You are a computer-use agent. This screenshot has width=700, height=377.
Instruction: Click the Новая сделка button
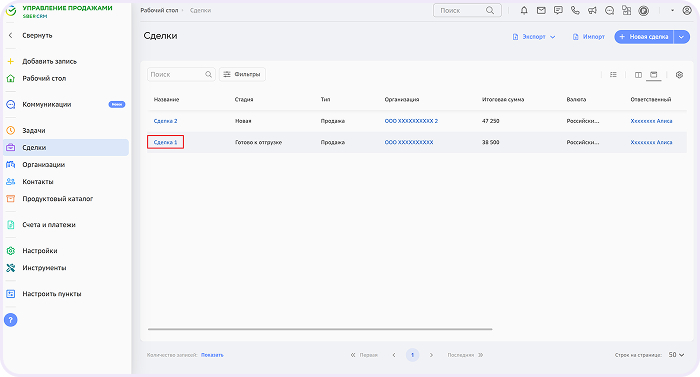[x=644, y=37]
